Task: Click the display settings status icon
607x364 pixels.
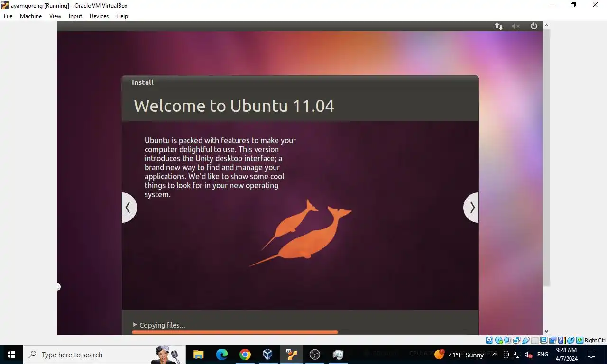Action: [544, 340]
